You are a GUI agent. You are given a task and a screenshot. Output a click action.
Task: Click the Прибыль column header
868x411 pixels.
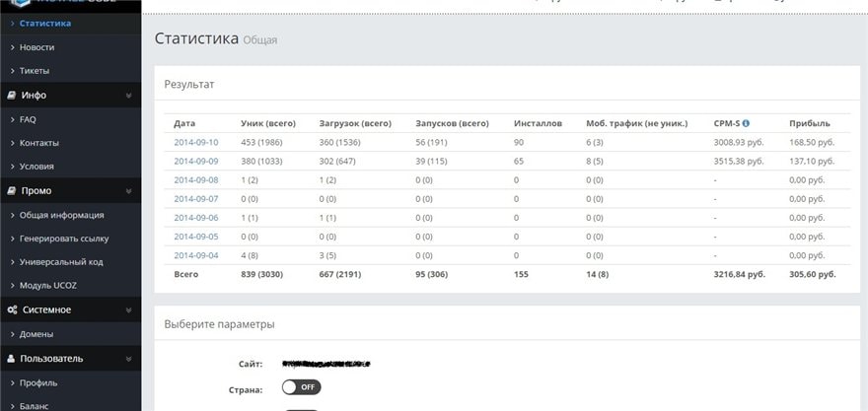point(810,123)
